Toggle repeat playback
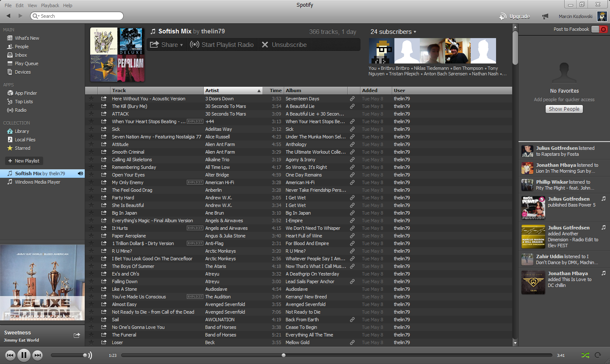 click(x=598, y=356)
